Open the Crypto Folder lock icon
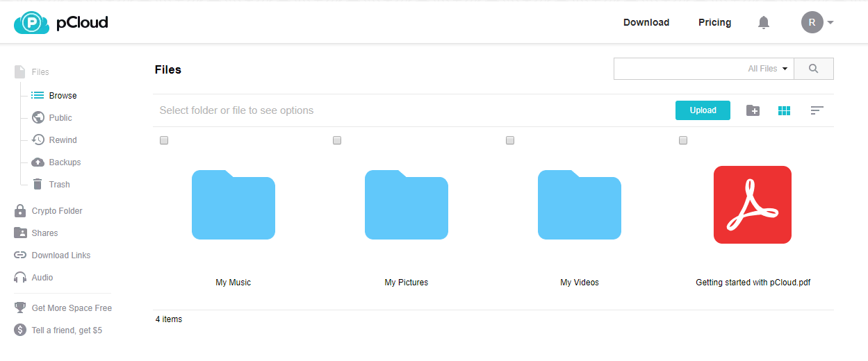The image size is (868, 361). (x=20, y=211)
